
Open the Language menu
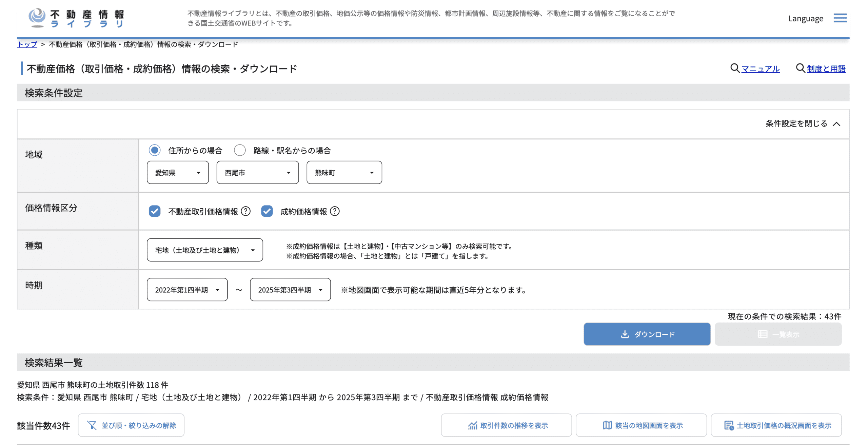coord(805,19)
